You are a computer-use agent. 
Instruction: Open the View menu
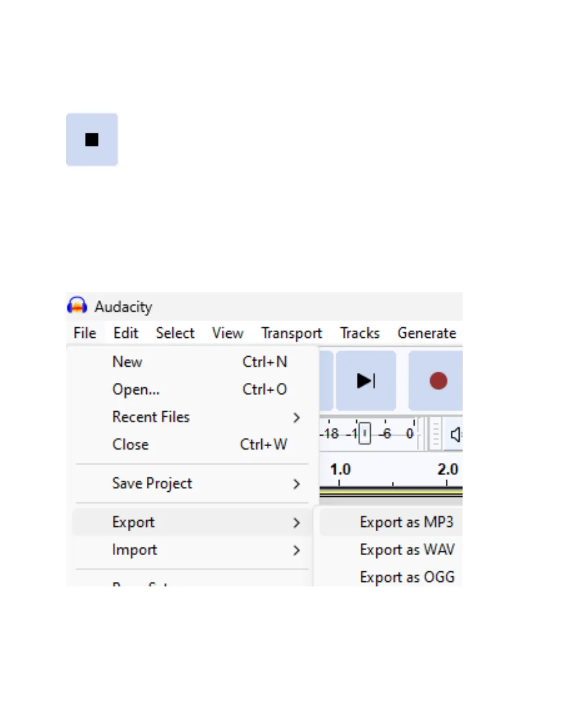[228, 333]
